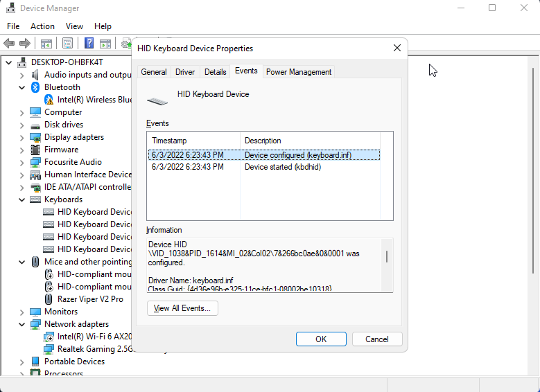Click the Monitors category icon
The image size is (540, 392).
point(35,312)
